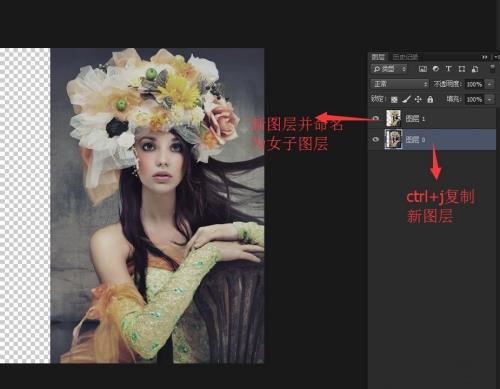Filter layers by smart objects icon
500x389 pixels.
475,69
